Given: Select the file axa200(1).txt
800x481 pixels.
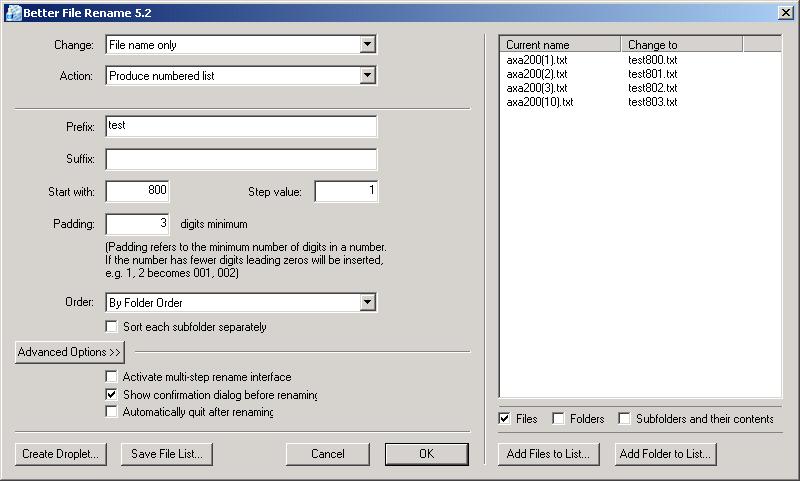Looking at the screenshot, I should pyautogui.click(x=537, y=60).
